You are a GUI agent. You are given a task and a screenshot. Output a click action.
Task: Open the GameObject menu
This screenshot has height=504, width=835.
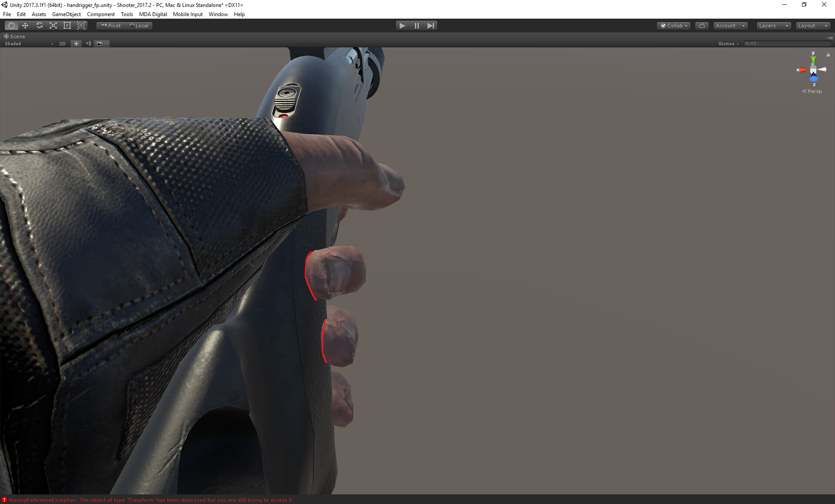pyautogui.click(x=66, y=14)
